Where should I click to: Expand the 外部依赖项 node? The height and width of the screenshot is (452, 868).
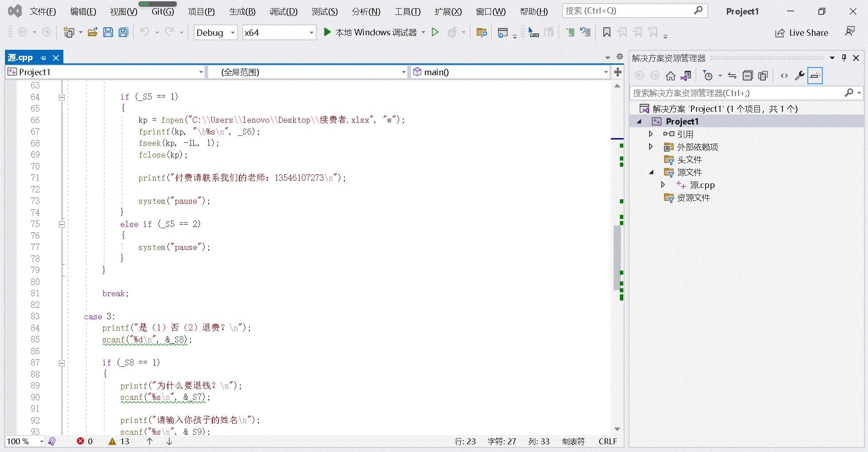coord(651,147)
